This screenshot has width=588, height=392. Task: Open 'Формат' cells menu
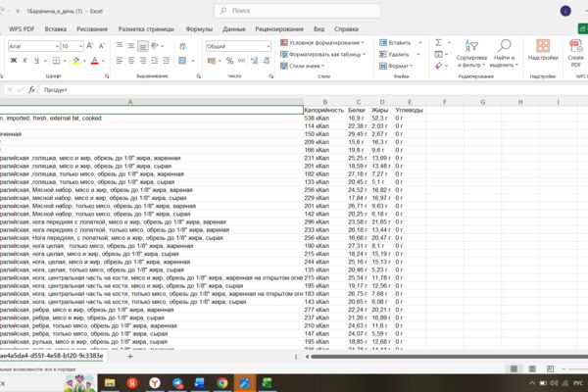tap(396, 66)
